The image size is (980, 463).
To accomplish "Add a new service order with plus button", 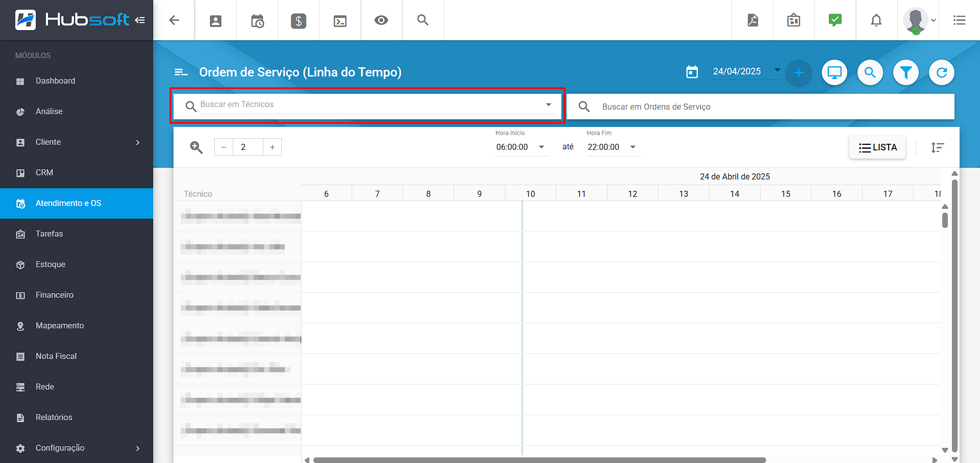I will coord(799,73).
